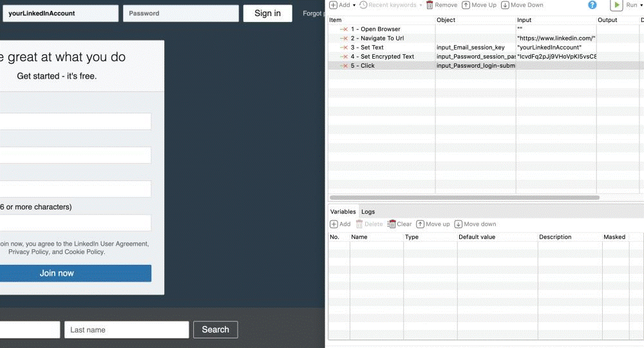The image size is (644, 348).
Task: Click the Search button
Action: click(216, 329)
